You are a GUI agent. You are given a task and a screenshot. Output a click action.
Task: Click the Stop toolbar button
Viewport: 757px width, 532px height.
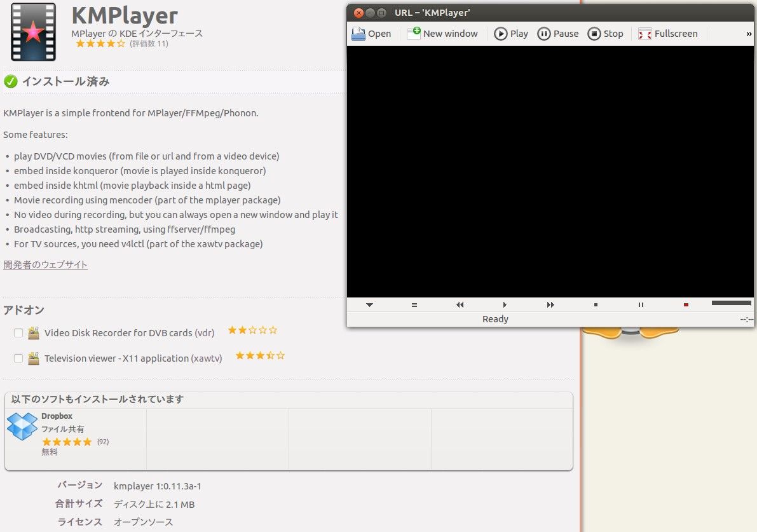[605, 34]
